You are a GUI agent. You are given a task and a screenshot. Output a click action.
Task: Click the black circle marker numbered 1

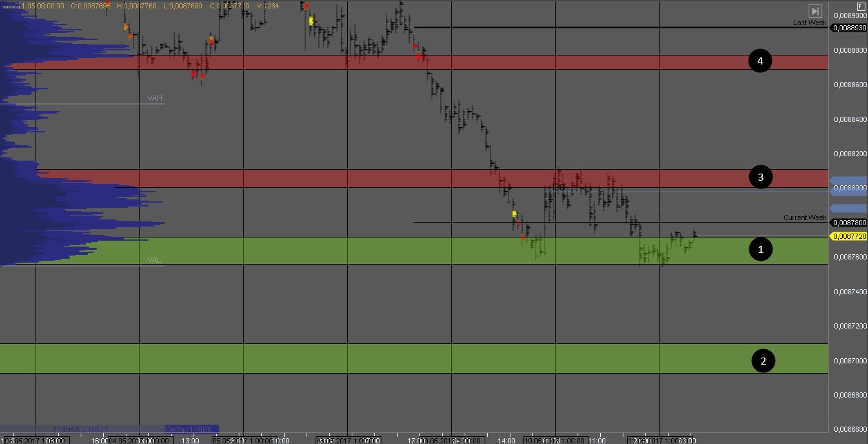760,249
